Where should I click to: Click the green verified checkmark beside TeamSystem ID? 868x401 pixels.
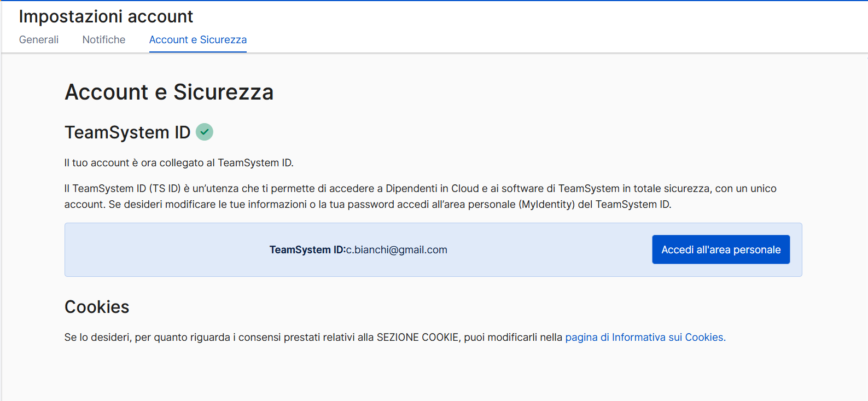coord(205,132)
